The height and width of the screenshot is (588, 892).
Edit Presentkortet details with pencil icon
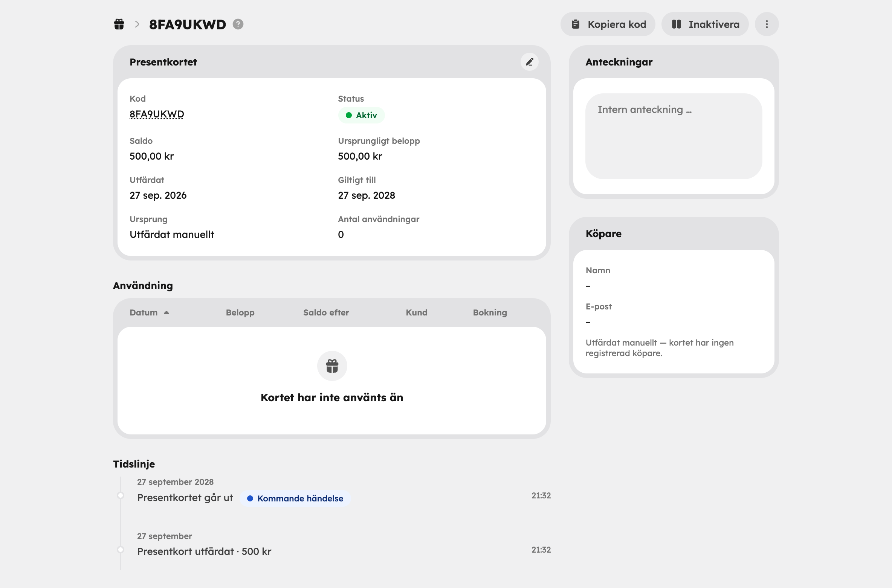[530, 62]
